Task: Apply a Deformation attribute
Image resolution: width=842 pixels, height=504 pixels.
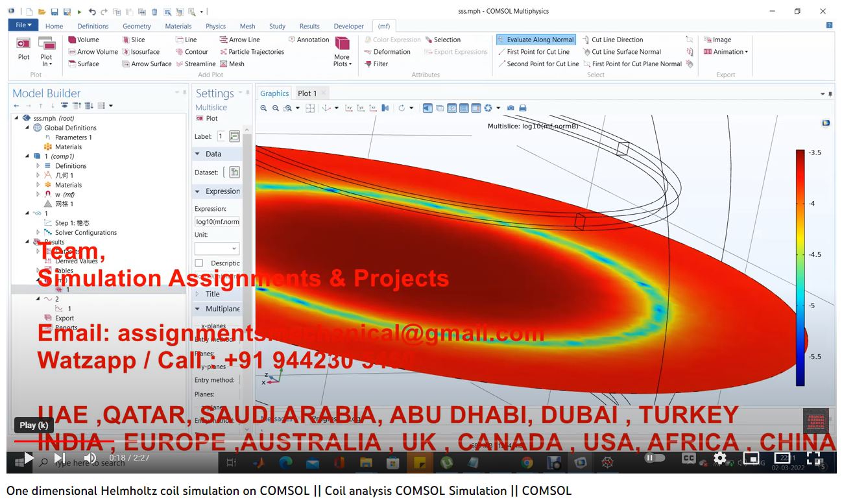Action: tap(387, 52)
